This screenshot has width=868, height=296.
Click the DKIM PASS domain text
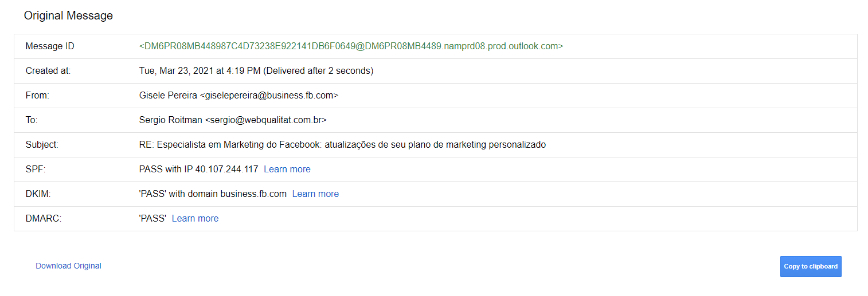pyautogui.click(x=213, y=194)
